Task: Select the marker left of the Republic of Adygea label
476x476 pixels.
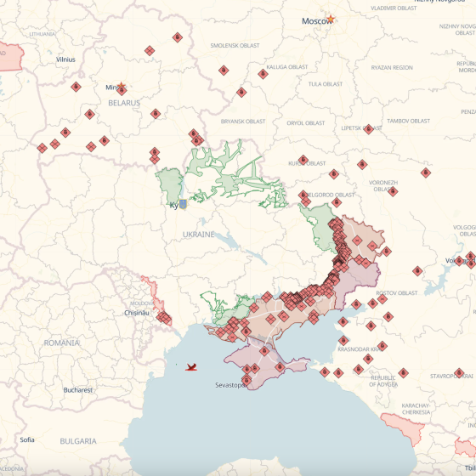Action: [359, 370]
